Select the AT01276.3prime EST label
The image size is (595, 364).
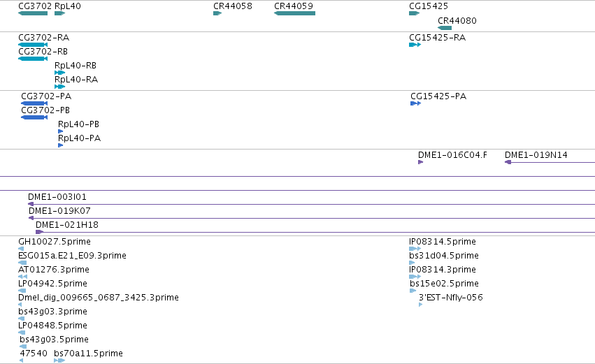(54, 270)
